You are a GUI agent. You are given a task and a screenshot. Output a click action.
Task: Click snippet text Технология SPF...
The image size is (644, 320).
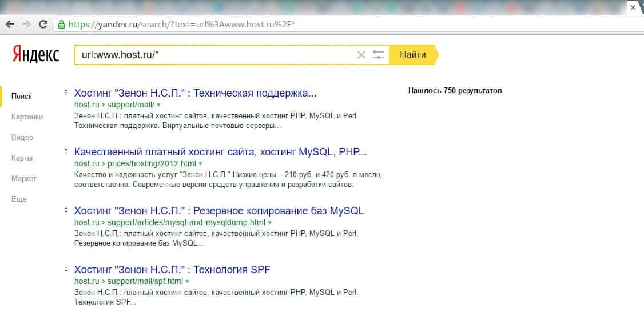click(x=105, y=303)
